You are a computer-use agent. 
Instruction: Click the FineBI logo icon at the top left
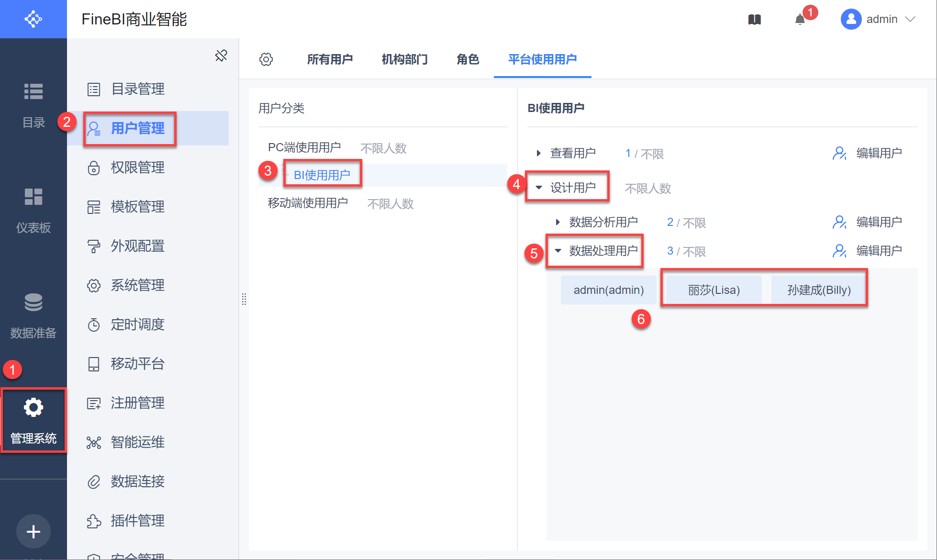tap(33, 19)
